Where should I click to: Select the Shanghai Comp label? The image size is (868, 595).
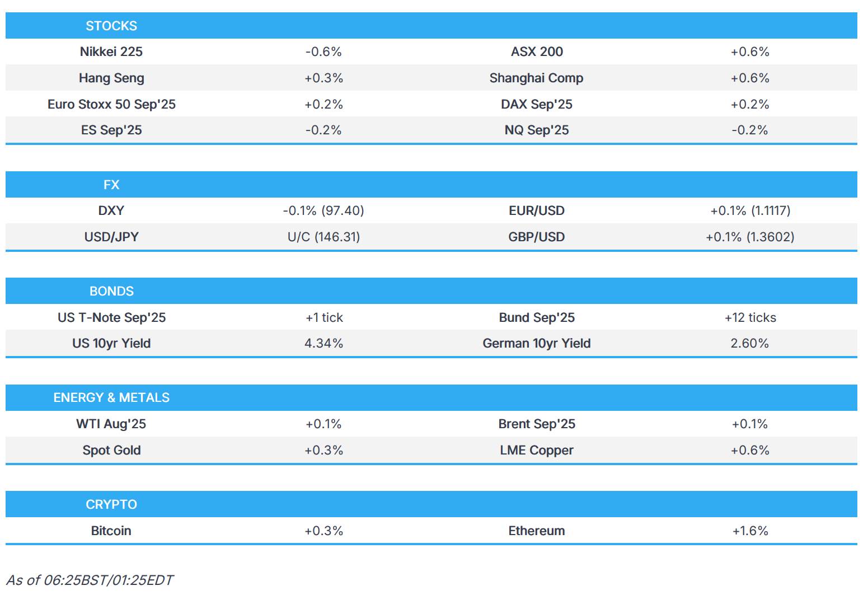coord(536,78)
